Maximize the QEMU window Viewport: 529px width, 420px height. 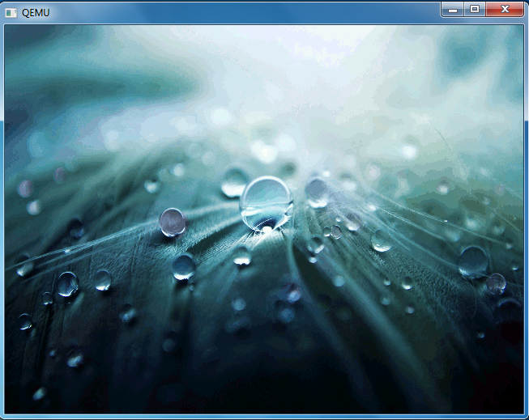475,10
